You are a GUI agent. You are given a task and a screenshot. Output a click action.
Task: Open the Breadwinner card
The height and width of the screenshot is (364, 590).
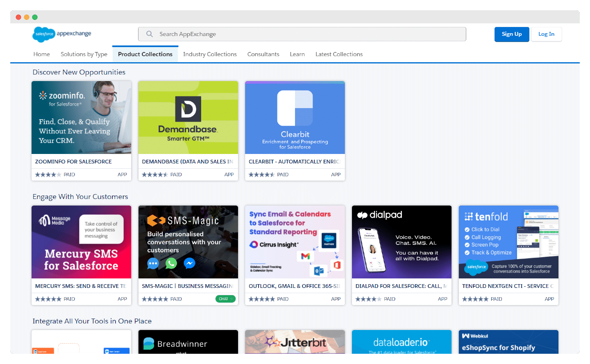tap(188, 342)
